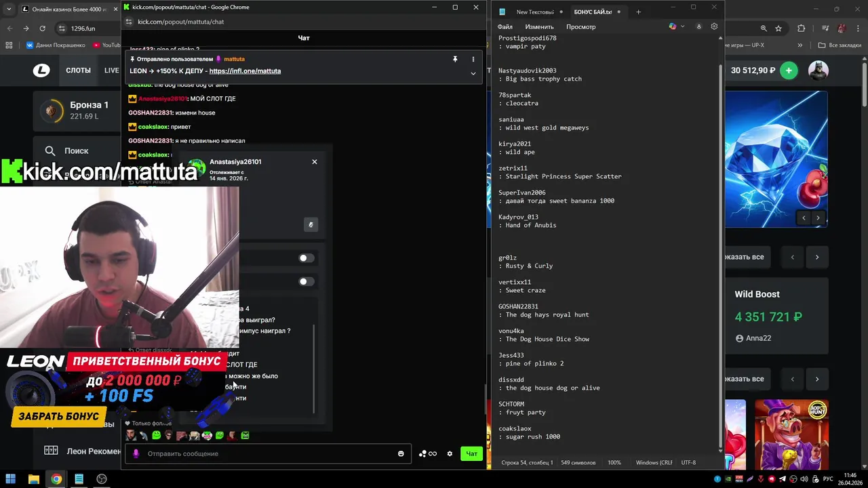The height and width of the screenshot is (488, 868).
Task: Go forward in the 1296.fun browser window
Action: (26, 28)
